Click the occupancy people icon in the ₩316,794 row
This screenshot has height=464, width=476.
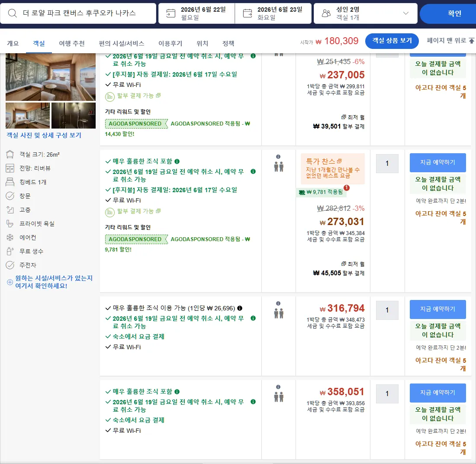(279, 313)
